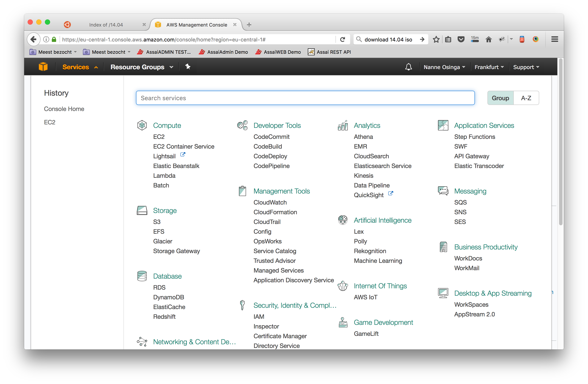Click the external link icon next to Lightsail
588x384 pixels.
tap(183, 155)
